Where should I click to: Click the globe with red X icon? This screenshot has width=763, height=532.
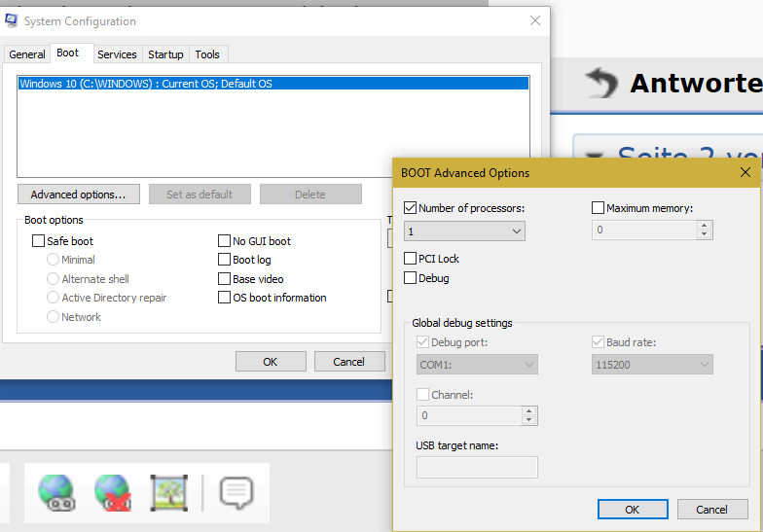tap(113, 493)
